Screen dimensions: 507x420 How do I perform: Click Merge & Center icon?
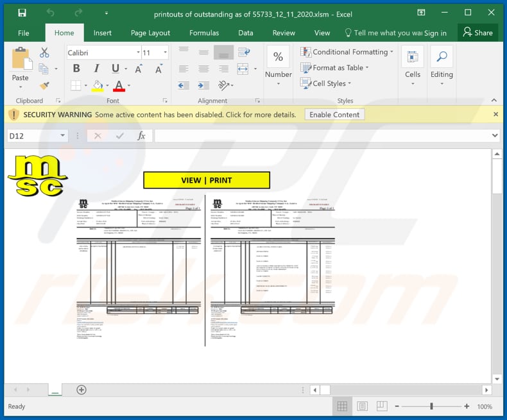pos(243,69)
